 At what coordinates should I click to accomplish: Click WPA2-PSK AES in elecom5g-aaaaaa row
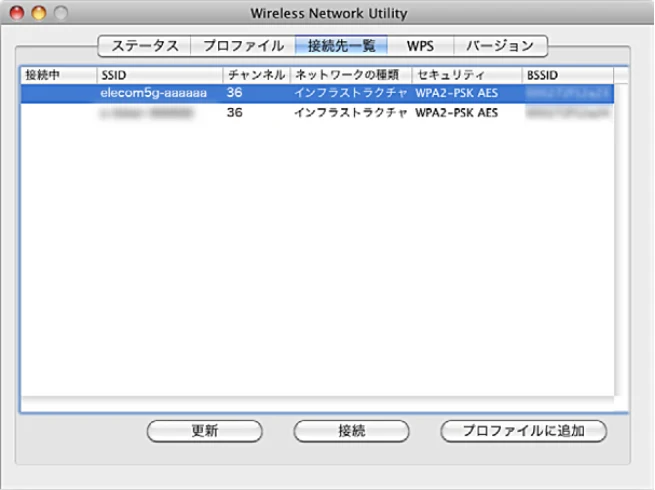coord(457,93)
